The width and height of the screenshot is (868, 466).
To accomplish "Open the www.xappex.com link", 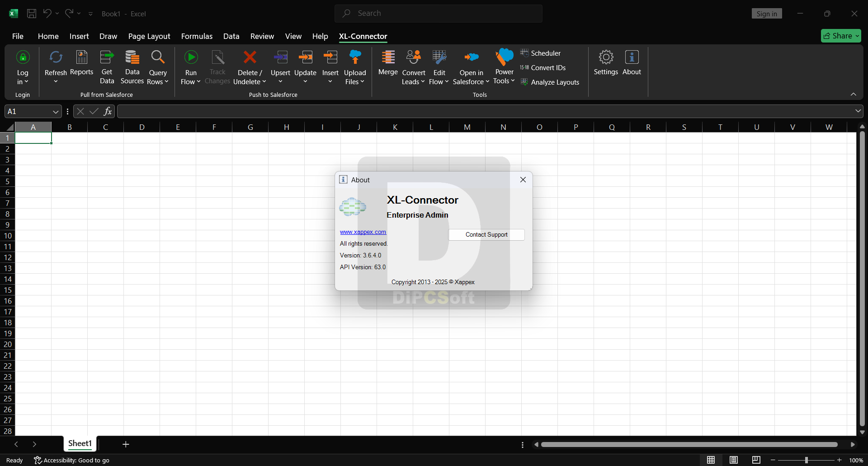I will (x=363, y=232).
